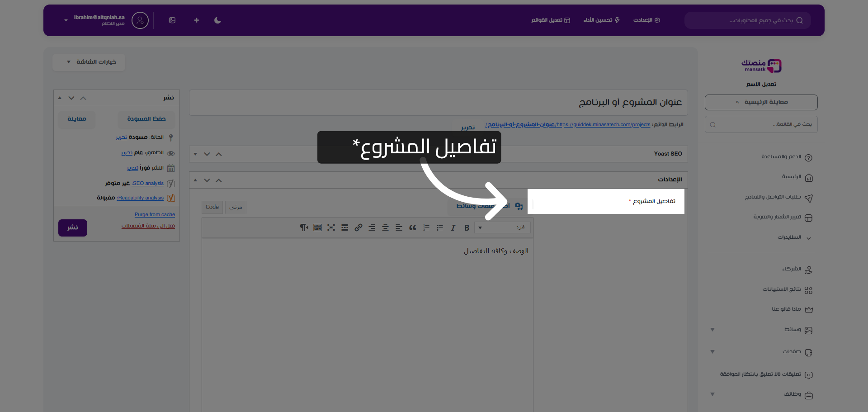This screenshot has width=868, height=412.
Task: Insert a hyperlink using the chain icon
Action: point(359,227)
